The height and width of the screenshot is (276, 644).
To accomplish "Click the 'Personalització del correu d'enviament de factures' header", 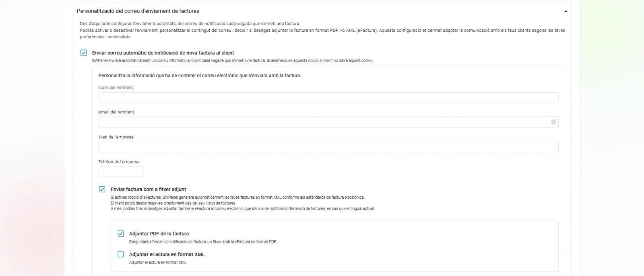I will [x=138, y=11].
